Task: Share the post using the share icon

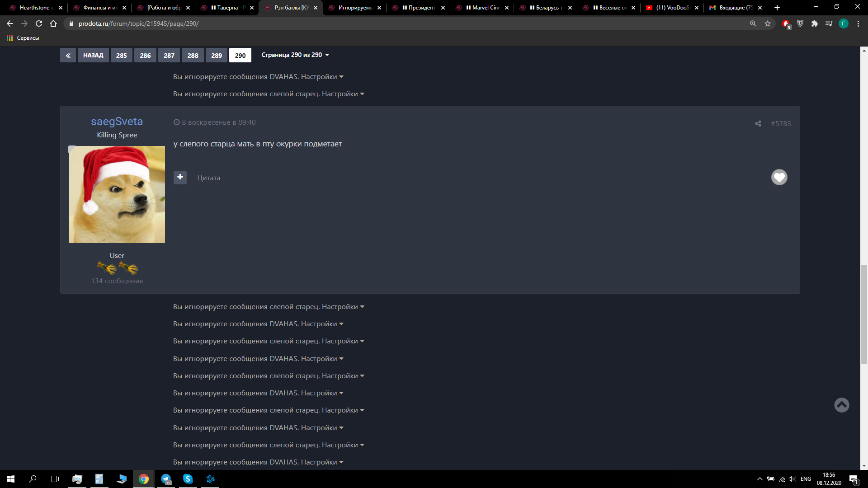Action: [x=758, y=123]
